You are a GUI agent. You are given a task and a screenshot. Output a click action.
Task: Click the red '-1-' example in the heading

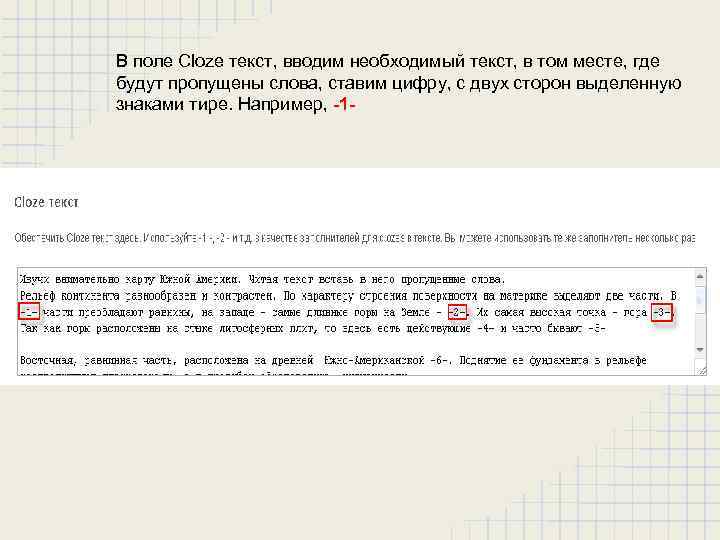(x=344, y=105)
